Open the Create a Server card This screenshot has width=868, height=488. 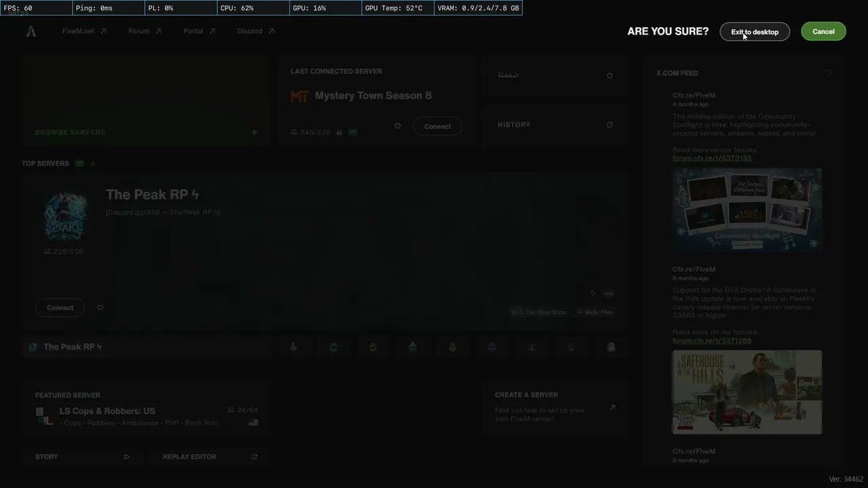(x=555, y=408)
